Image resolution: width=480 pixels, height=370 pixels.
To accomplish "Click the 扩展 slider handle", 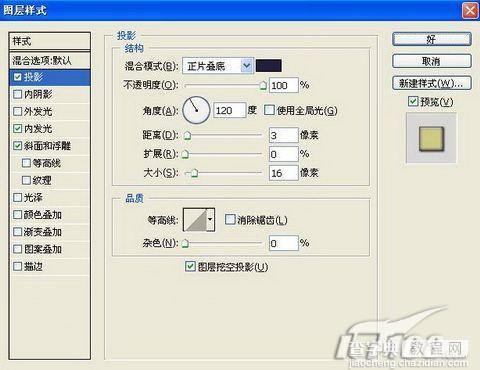I will (186, 154).
